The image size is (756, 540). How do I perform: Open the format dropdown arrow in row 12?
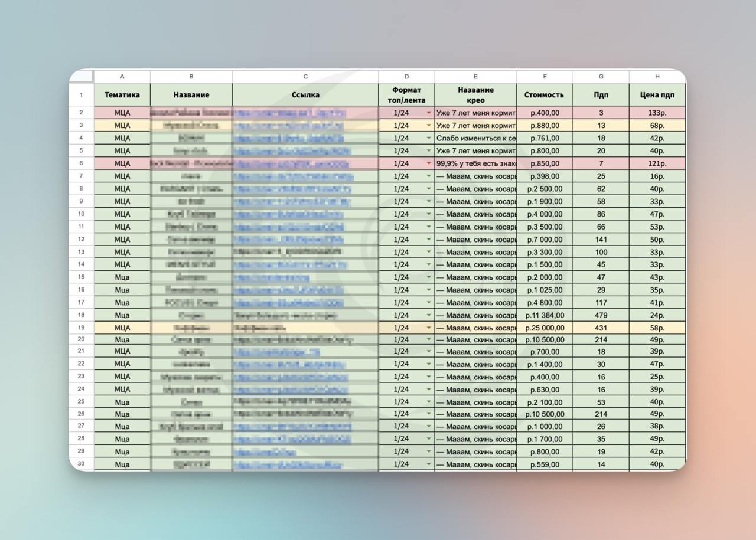pos(429,240)
